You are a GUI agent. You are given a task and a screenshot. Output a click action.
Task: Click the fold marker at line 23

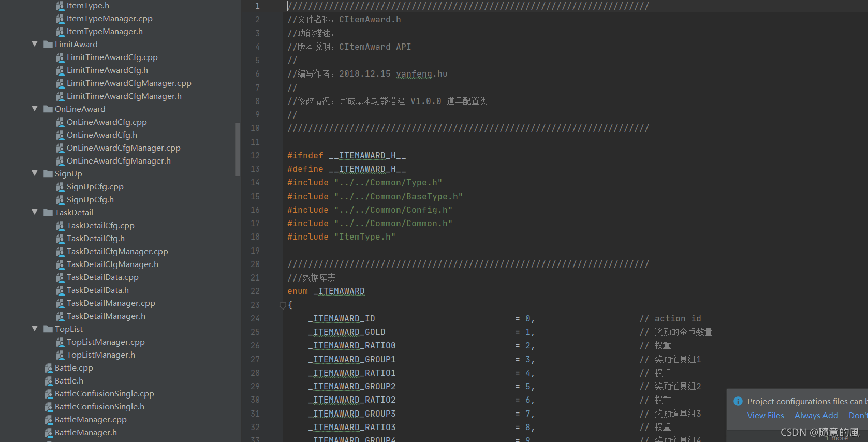[283, 305]
